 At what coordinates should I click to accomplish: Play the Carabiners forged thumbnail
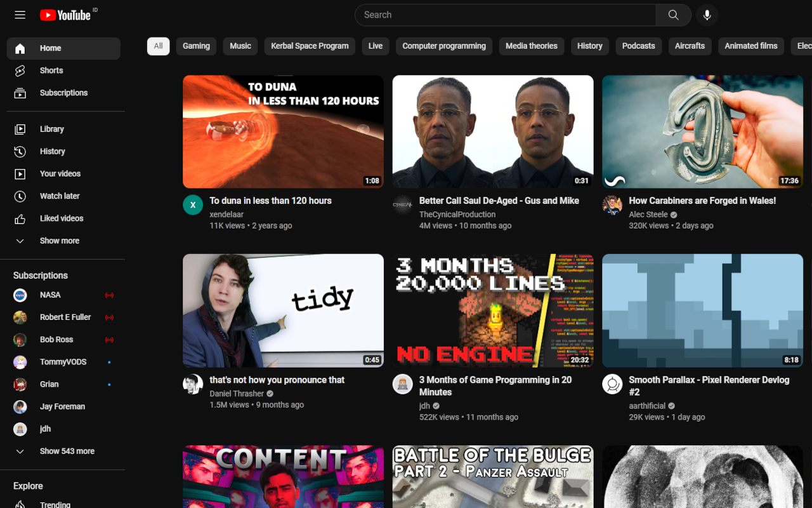pos(702,132)
